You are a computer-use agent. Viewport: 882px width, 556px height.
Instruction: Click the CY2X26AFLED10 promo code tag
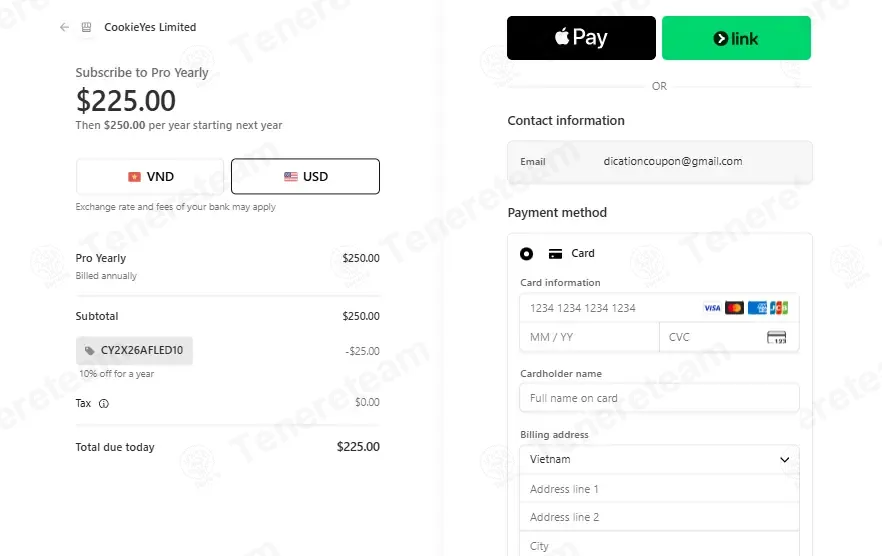(x=134, y=351)
